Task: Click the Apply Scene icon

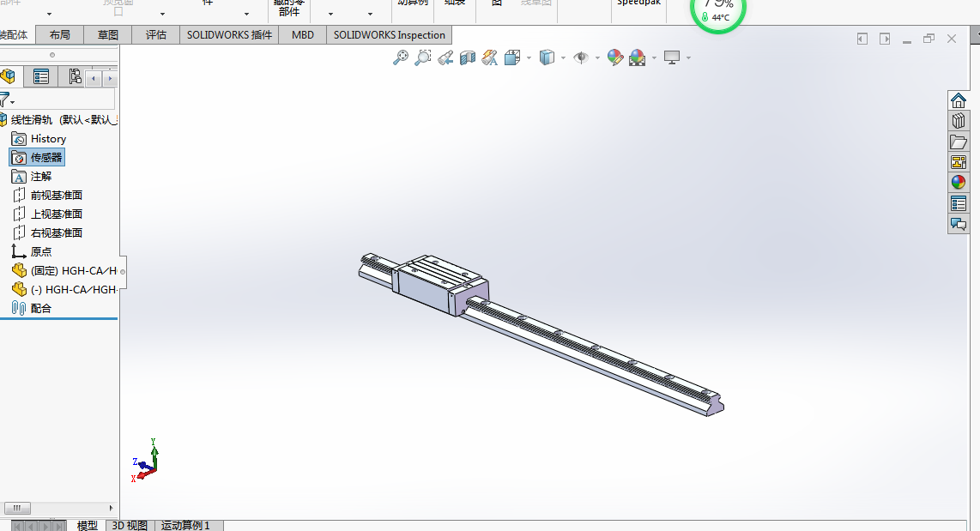Action: tap(638, 57)
